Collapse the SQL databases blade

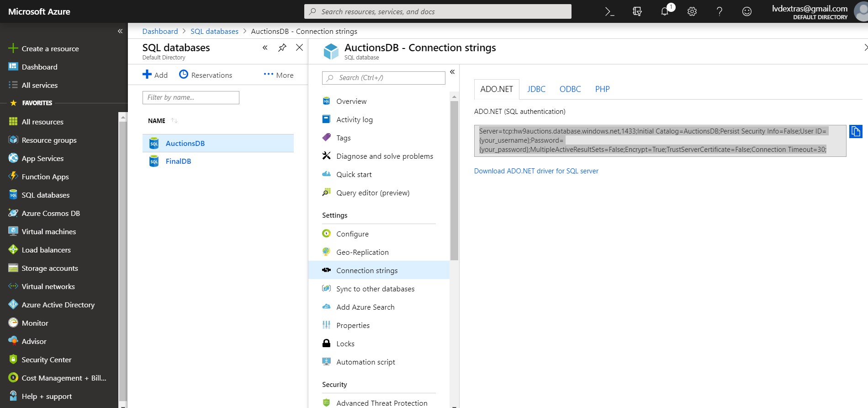pyautogui.click(x=265, y=48)
